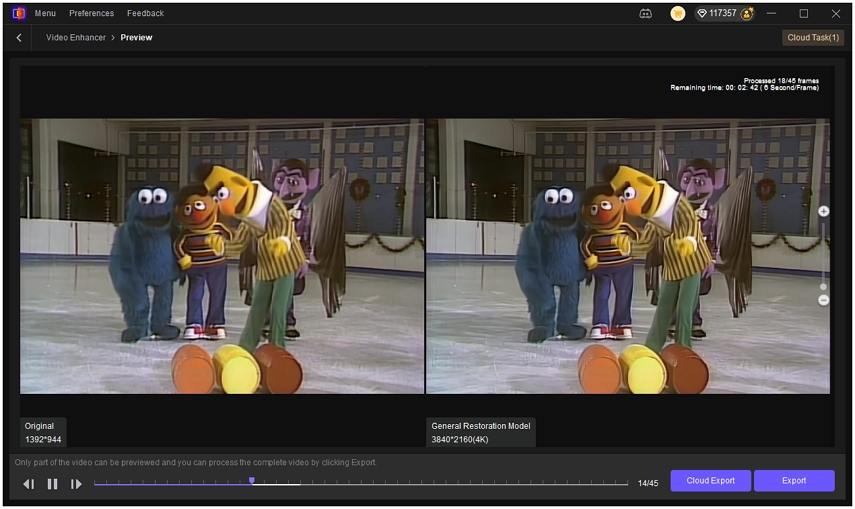Step to the next frame
Screen dimensions: 855x509
coord(76,484)
